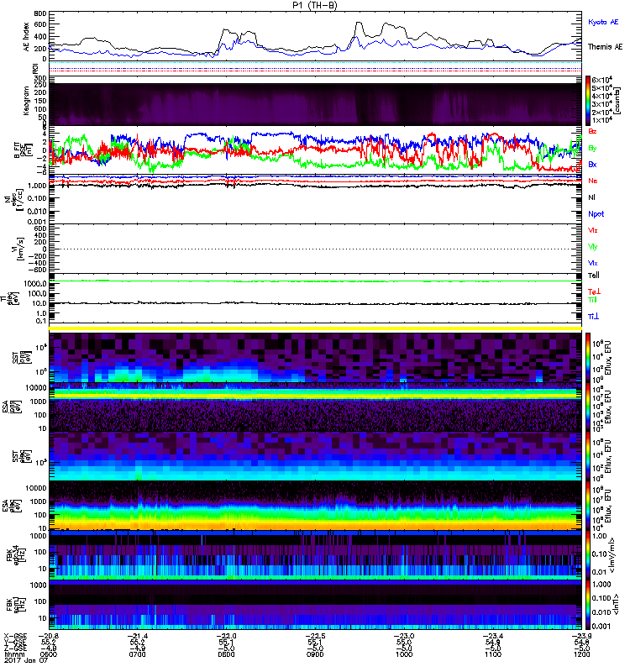The height and width of the screenshot is (672, 630).
Task: Click the "FBK edc34 [Hz]" axis label
Action: [x=18, y=555]
